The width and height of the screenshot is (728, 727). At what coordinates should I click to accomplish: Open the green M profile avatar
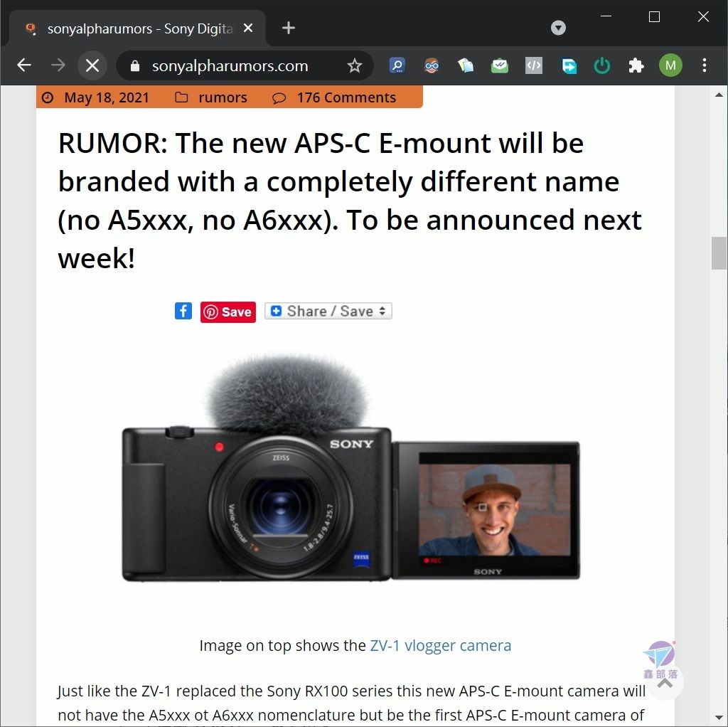pyautogui.click(x=670, y=65)
